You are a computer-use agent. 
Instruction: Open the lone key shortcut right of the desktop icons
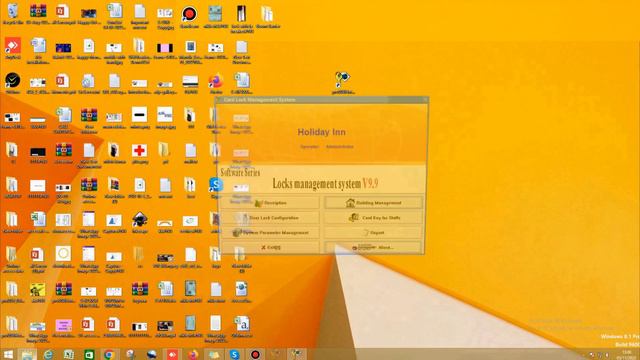tap(342, 82)
